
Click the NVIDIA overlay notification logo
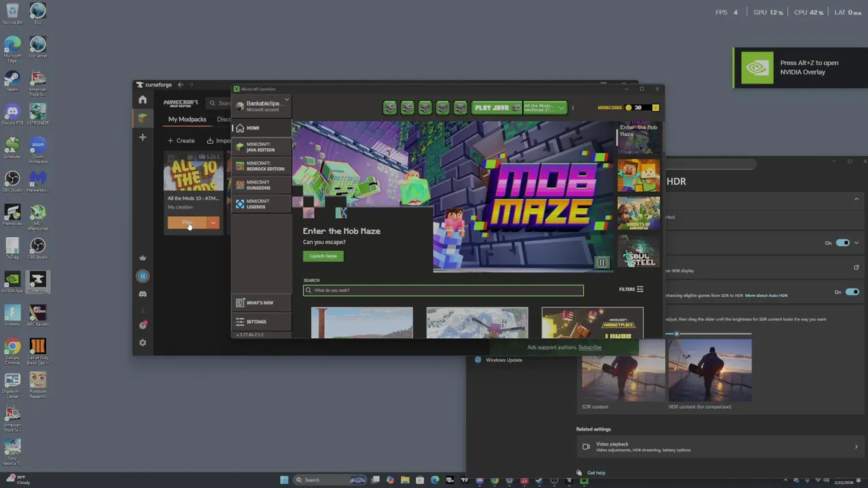pos(757,68)
